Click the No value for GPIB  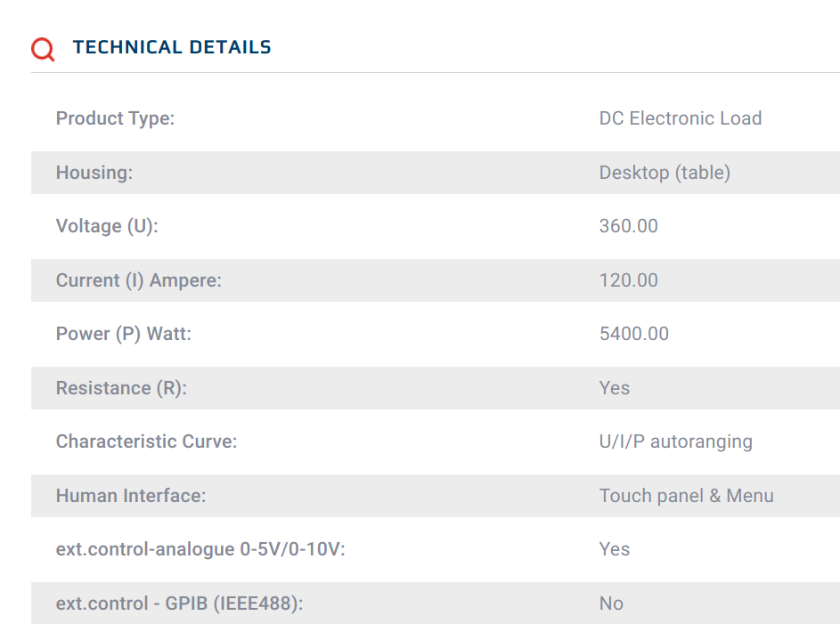(x=611, y=604)
